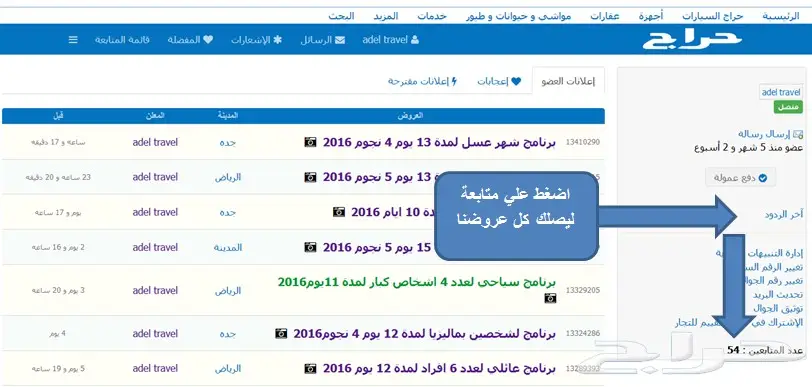Click camera icon on ماليزيا 12 يوم ad
The image size is (812, 387).
tap(281, 333)
